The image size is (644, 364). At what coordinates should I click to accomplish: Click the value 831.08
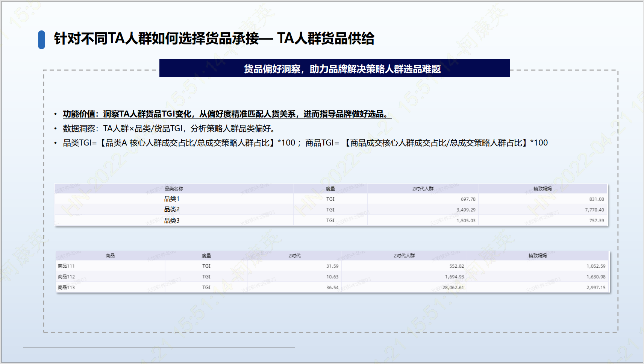(x=597, y=199)
